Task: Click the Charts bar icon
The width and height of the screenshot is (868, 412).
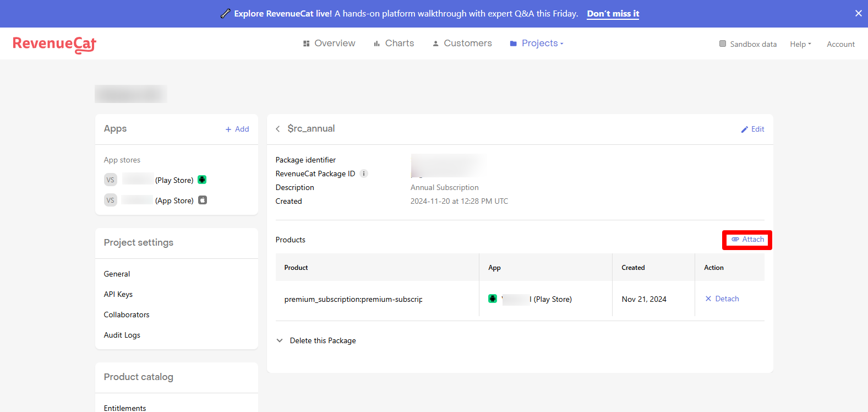Action: tap(377, 44)
